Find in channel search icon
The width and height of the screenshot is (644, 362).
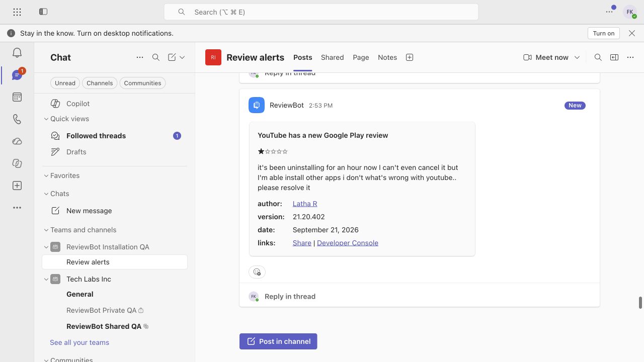[598, 57]
